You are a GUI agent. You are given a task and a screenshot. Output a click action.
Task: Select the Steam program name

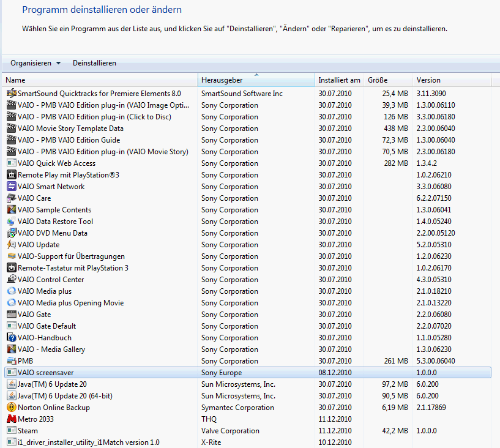click(x=28, y=431)
